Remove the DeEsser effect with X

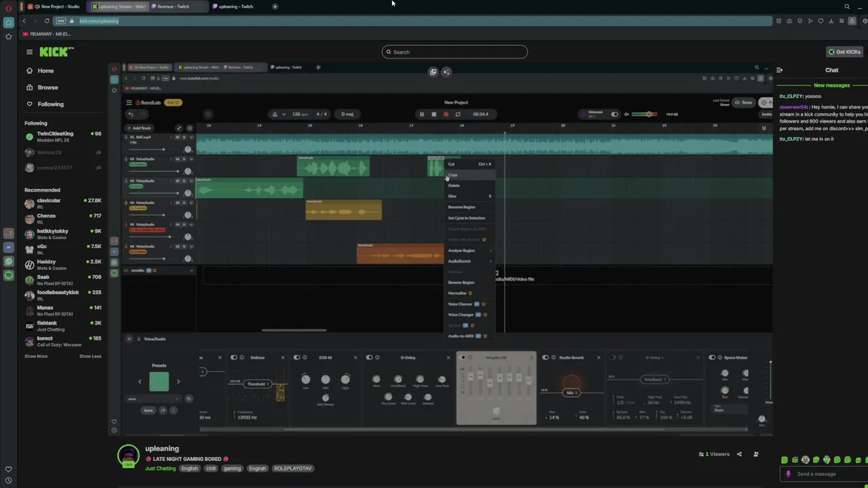point(283,357)
